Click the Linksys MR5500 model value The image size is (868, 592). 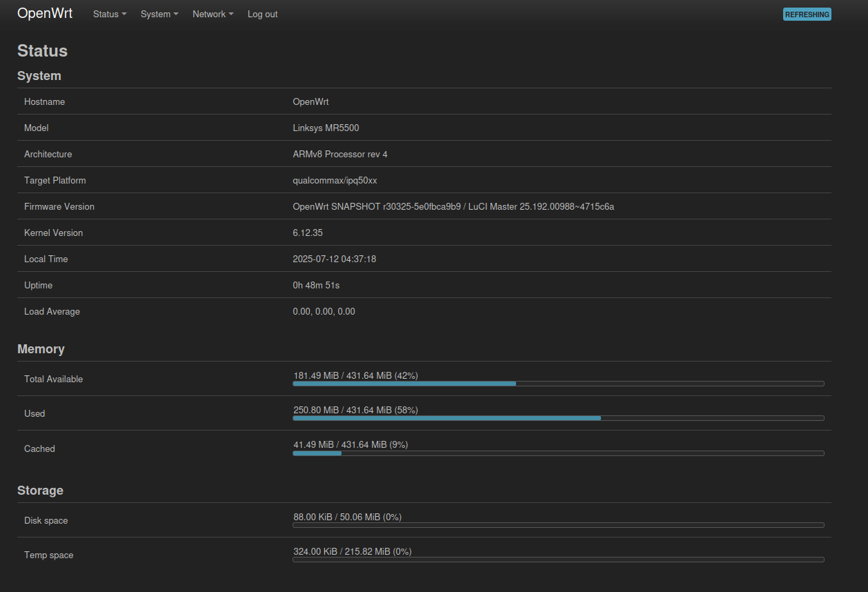point(326,128)
